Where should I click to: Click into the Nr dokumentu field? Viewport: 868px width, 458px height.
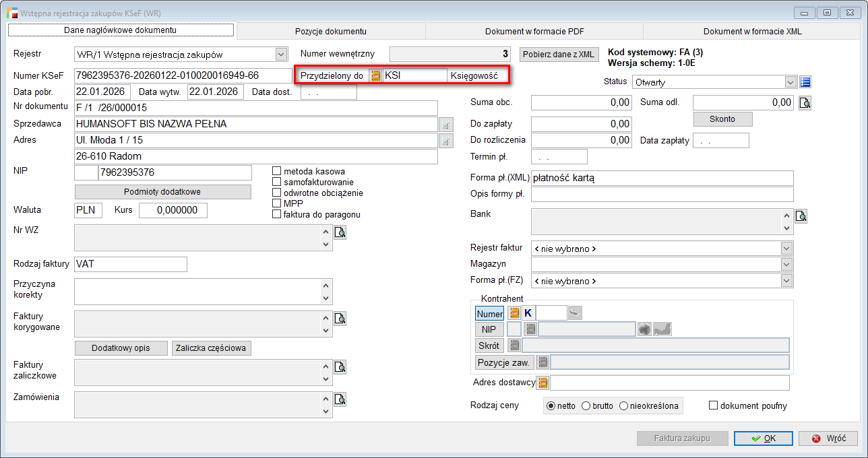coord(256,108)
